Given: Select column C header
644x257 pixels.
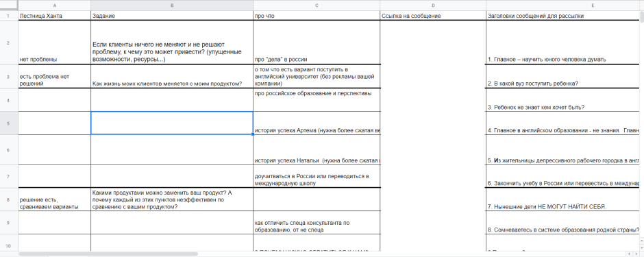Looking at the screenshot, I should tap(317, 5).
